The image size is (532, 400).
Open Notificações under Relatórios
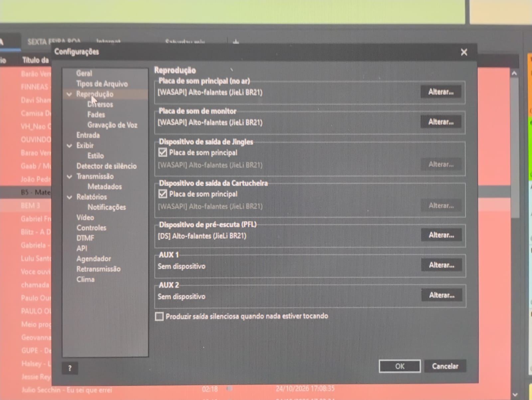tap(107, 207)
